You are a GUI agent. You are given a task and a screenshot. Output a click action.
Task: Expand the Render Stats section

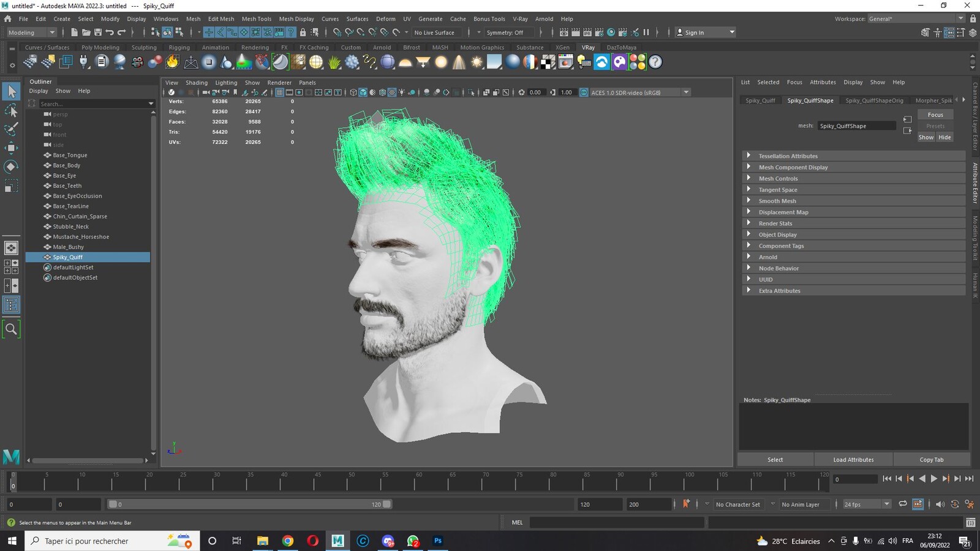[x=854, y=223]
